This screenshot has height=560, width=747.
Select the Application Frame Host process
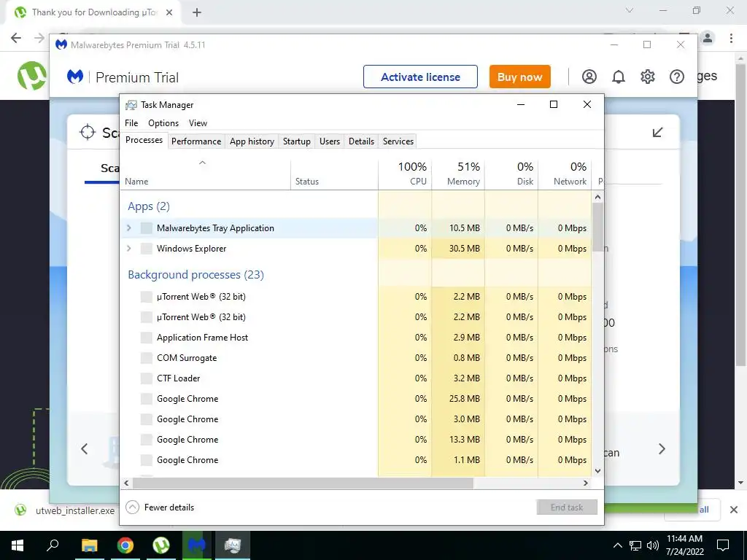356,338
